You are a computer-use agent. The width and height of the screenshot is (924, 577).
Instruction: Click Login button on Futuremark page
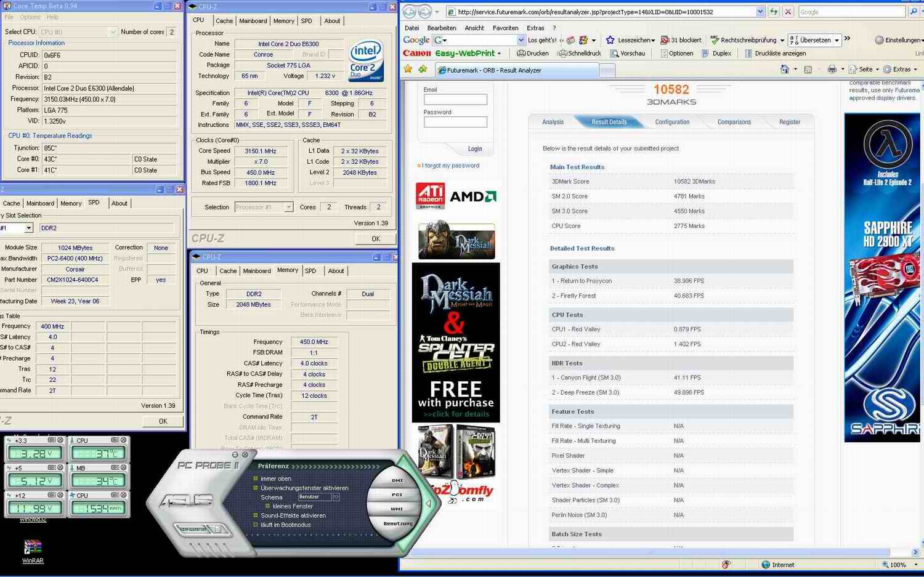click(x=475, y=149)
